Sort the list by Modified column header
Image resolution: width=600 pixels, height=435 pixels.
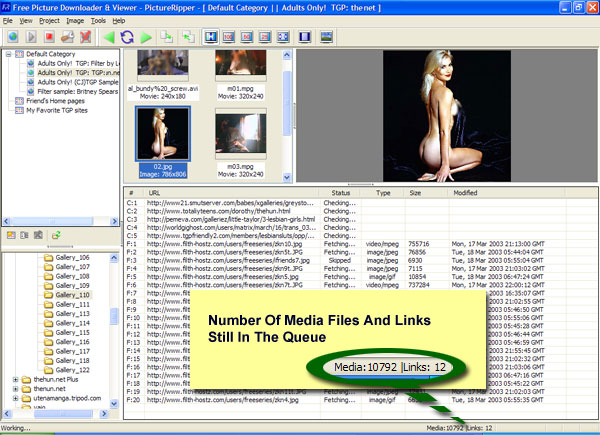pos(506,193)
